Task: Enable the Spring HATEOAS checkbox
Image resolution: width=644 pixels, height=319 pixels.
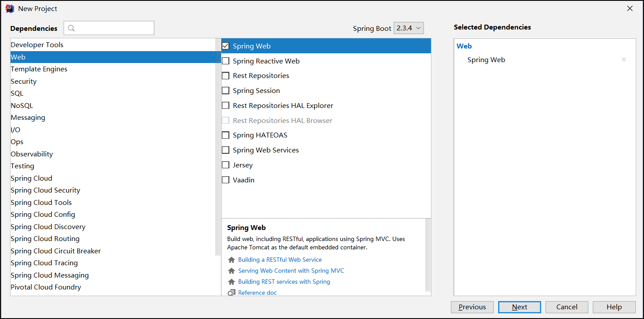Action: pyautogui.click(x=225, y=135)
